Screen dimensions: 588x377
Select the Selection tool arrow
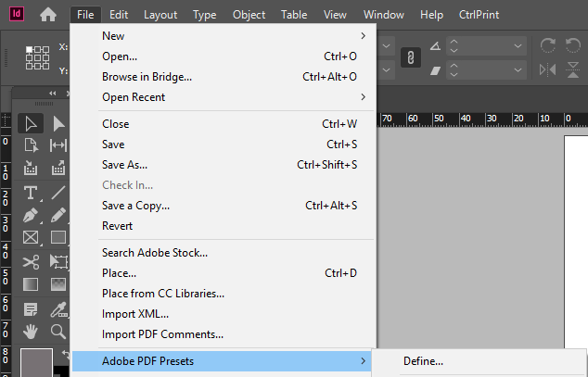31,124
